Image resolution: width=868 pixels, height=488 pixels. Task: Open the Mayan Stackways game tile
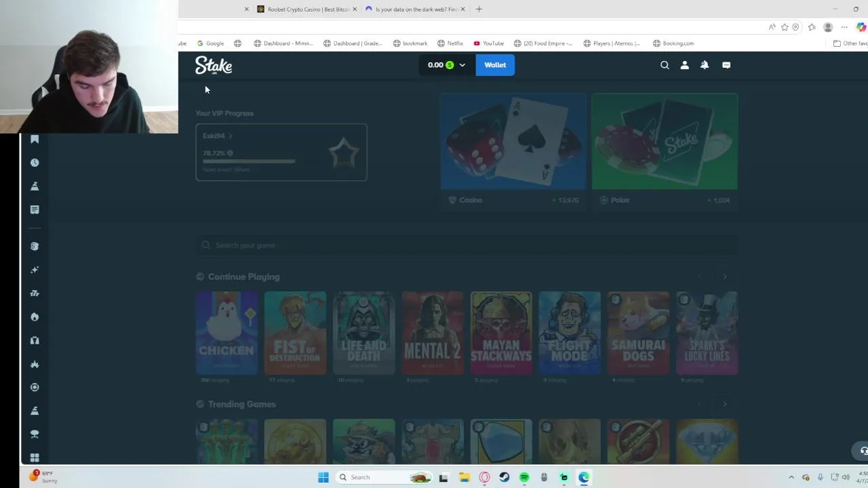[501, 333]
